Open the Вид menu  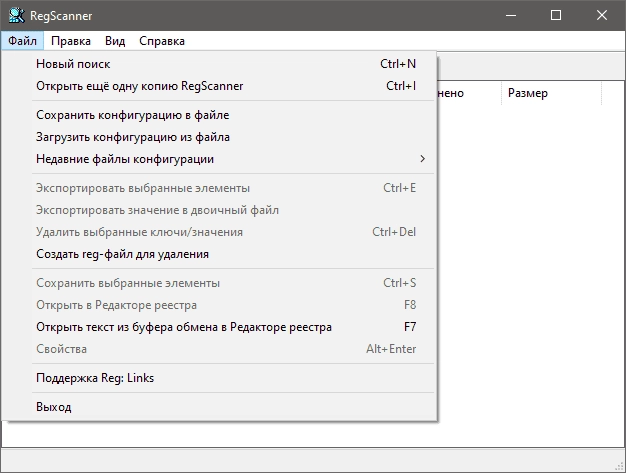coord(115,41)
